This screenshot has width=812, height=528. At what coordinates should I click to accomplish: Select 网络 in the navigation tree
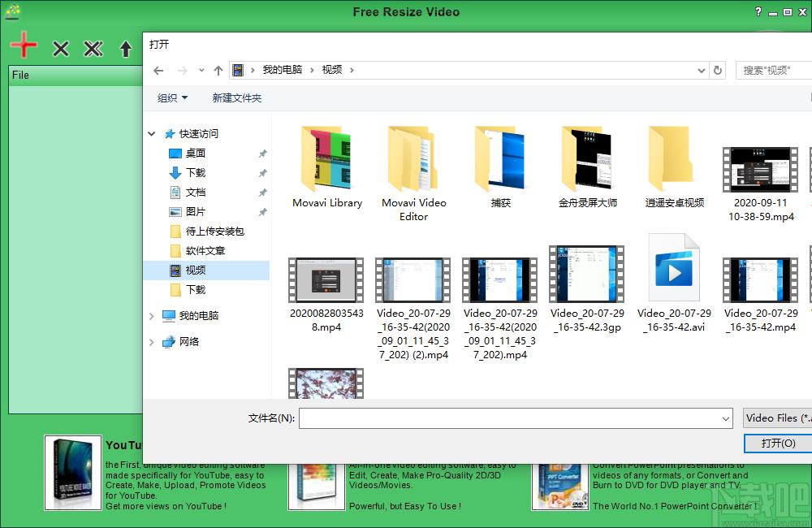point(188,341)
